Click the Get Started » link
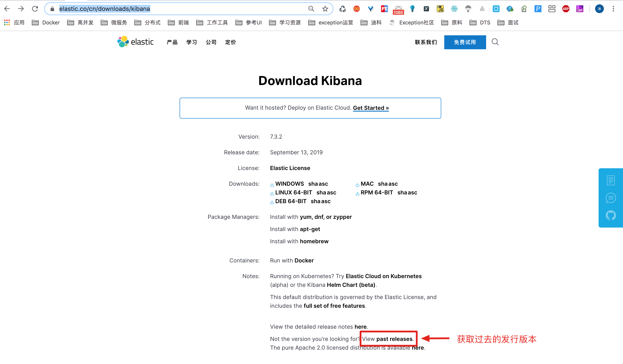 [x=371, y=108]
